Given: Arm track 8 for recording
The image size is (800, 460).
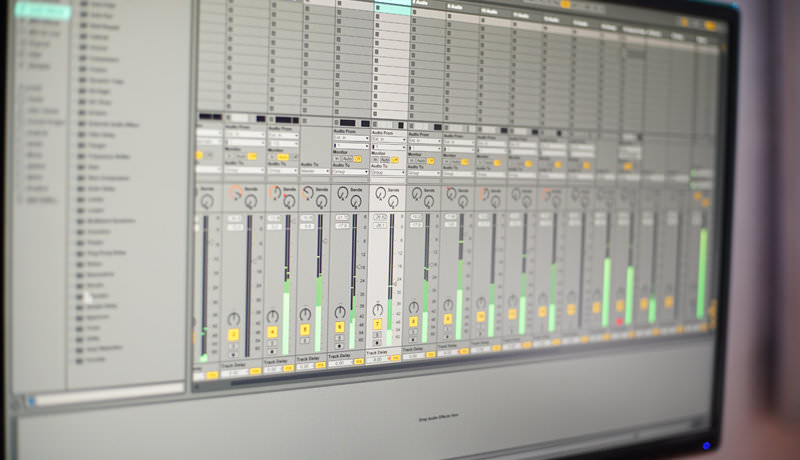Looking at the screenshot, I should click(413, 339).
